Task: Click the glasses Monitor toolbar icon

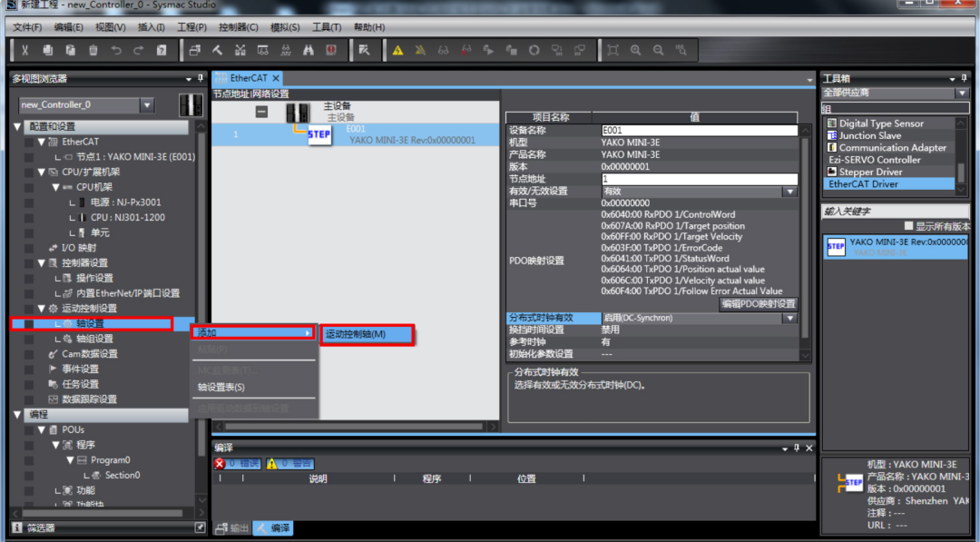Action: coord(443,50)
